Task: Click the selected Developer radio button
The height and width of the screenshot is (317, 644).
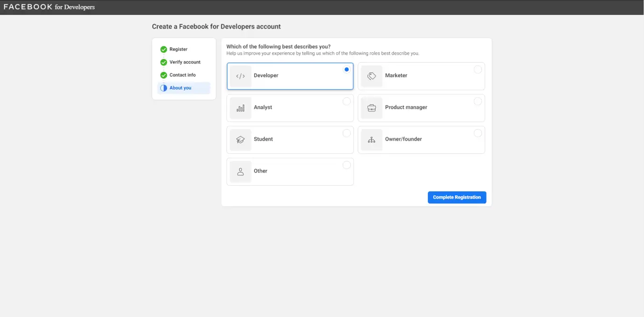Action: (x=347, y=70)
